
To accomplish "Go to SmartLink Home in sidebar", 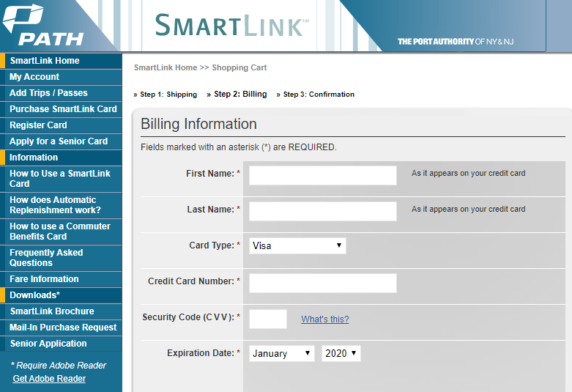I will (61, 61).
